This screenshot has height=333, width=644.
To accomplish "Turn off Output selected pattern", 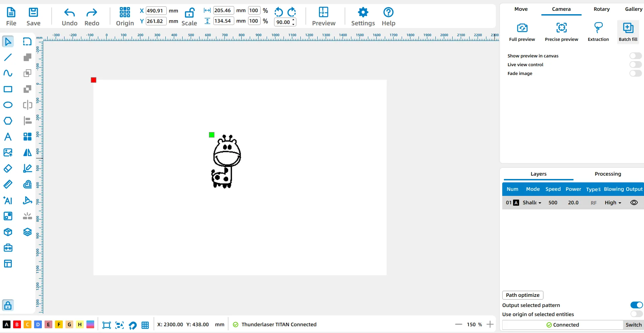I will tap(636, 305).
